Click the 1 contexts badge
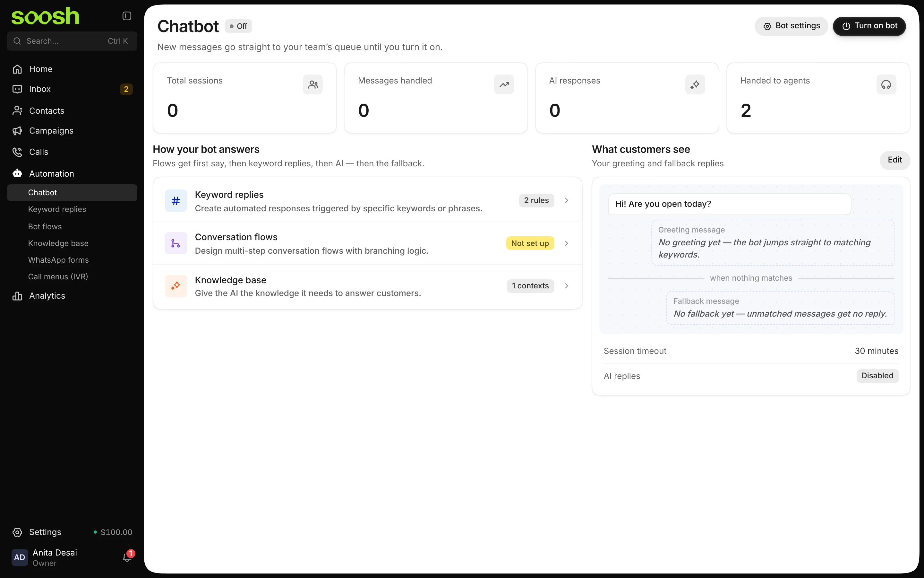 tap(530, 286)
